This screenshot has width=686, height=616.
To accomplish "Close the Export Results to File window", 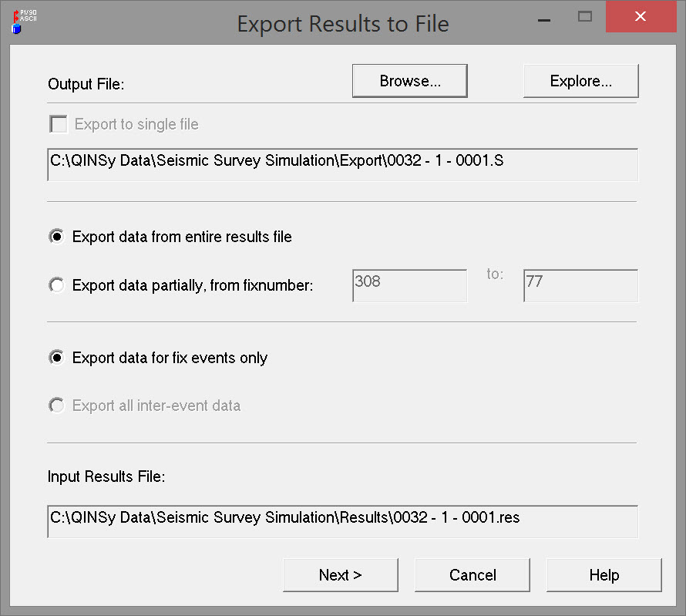I will click(x=641, y=17).
